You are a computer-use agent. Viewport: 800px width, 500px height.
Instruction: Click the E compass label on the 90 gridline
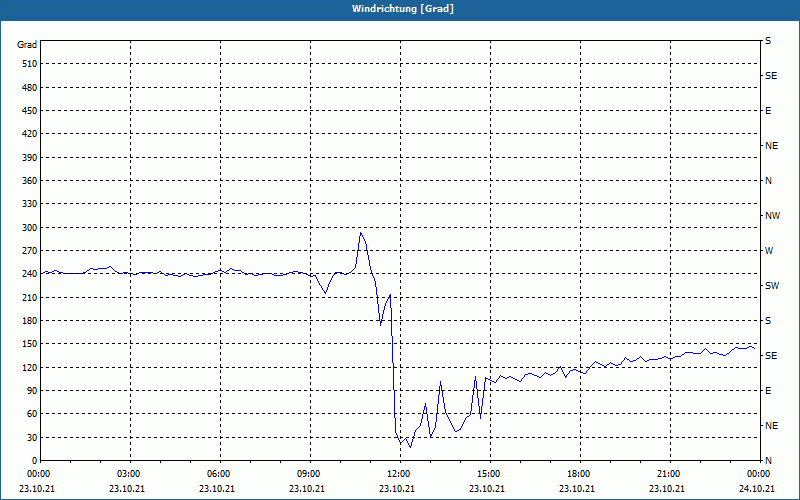click(x=768, y=391)
